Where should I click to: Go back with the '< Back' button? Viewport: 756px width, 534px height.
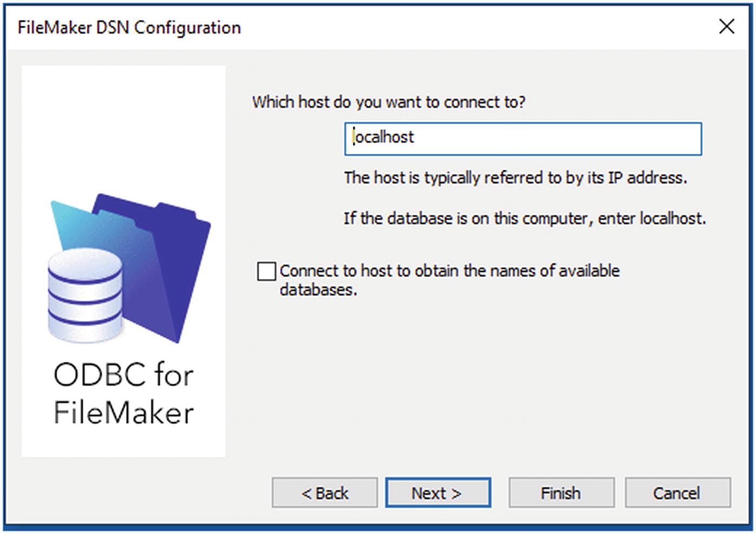325,492
